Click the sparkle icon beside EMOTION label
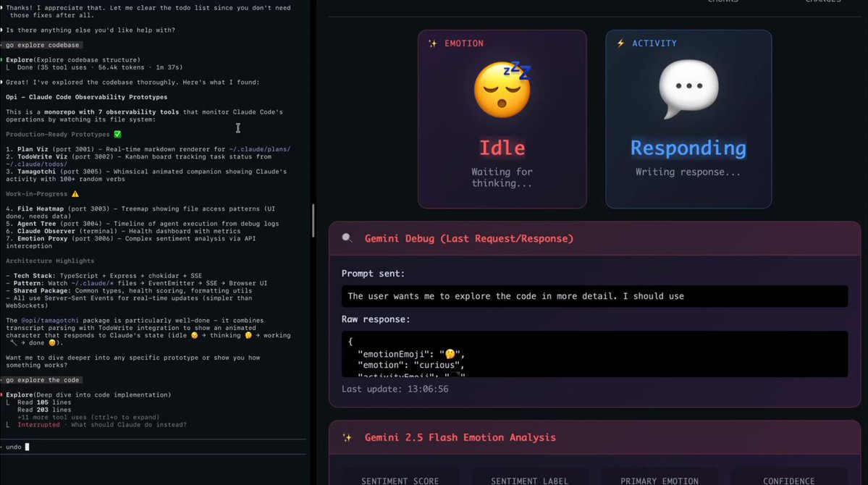The height and width of the screenshot is (485, 868). [x=432, y=43]
